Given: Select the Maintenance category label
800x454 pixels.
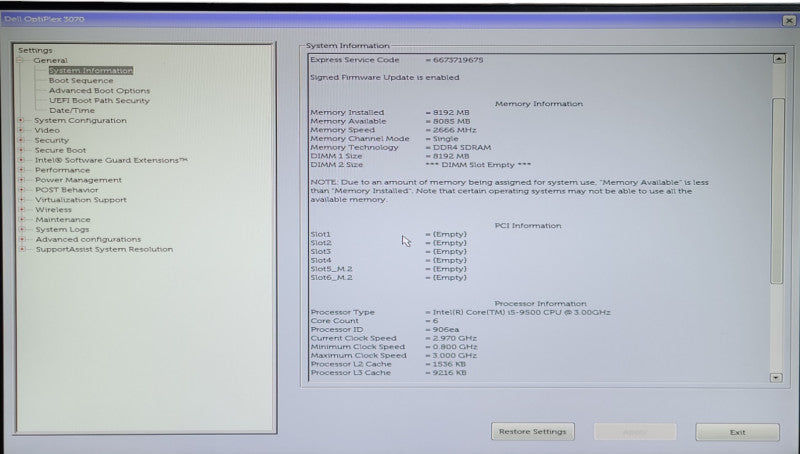Looking at the screenshot, I should pos(63,219).
